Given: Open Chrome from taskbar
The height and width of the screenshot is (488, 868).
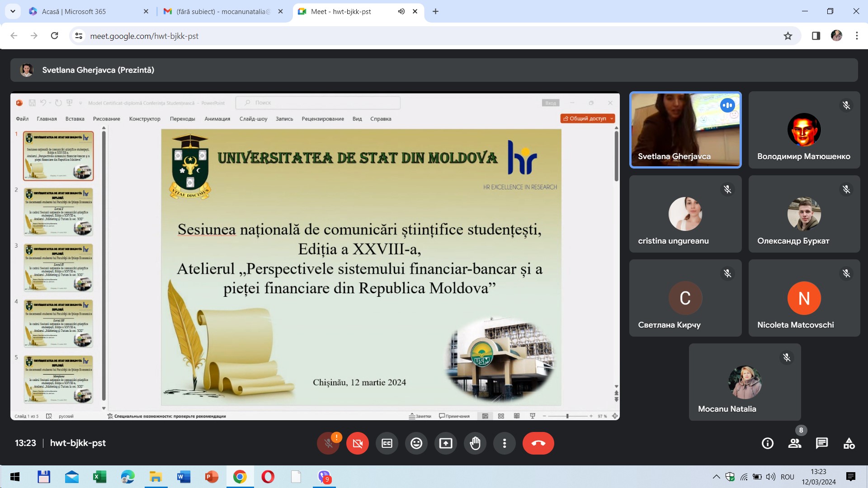Looking at the screenshot, I should (240, 477).
